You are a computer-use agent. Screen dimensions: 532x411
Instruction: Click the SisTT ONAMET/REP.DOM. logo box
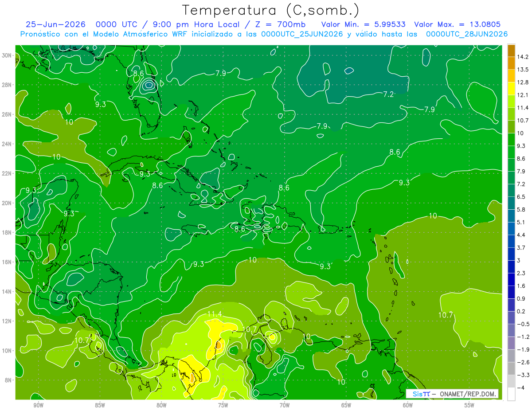click(453, 394)
